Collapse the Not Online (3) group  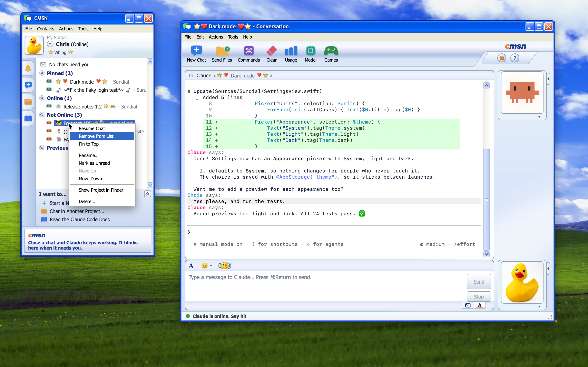pos(42,115)
